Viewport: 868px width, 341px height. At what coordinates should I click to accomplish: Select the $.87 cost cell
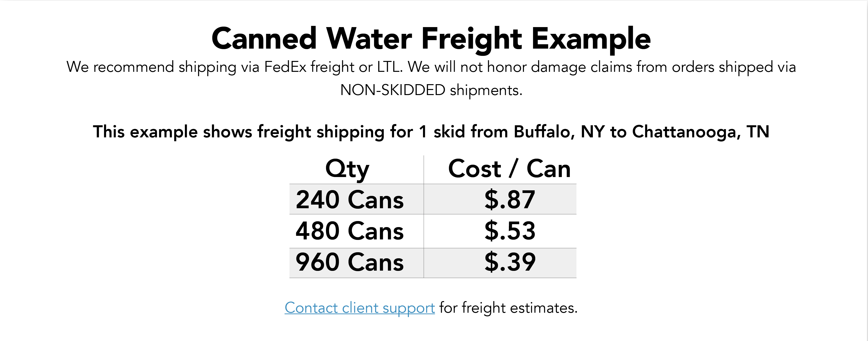click(509, 200)
